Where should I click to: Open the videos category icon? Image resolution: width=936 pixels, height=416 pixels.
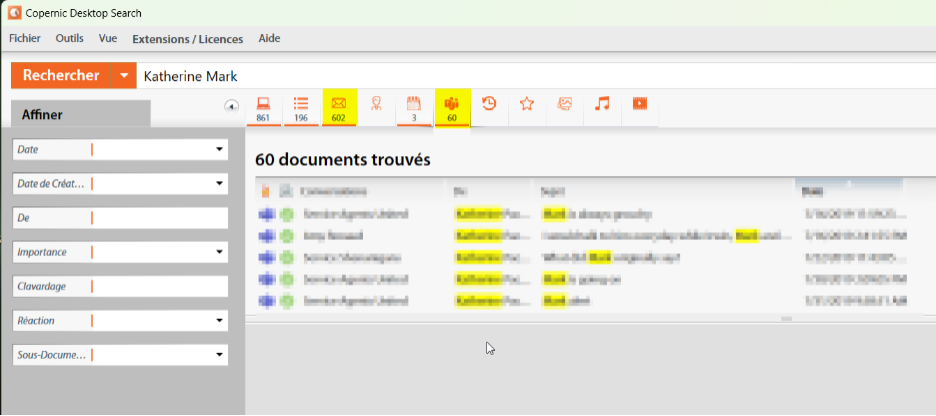[640, 104]
